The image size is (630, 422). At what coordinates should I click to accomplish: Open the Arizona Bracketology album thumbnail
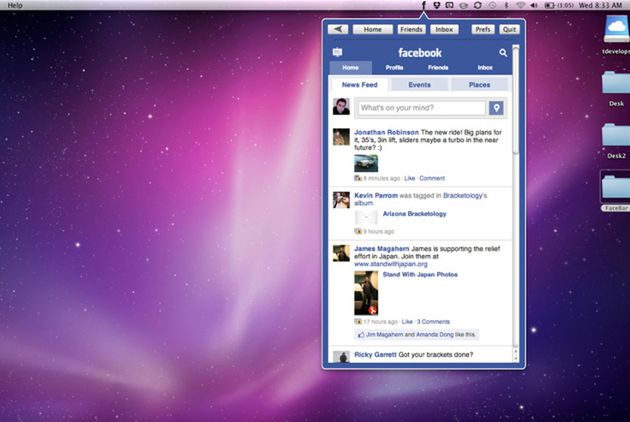[366, 218]
